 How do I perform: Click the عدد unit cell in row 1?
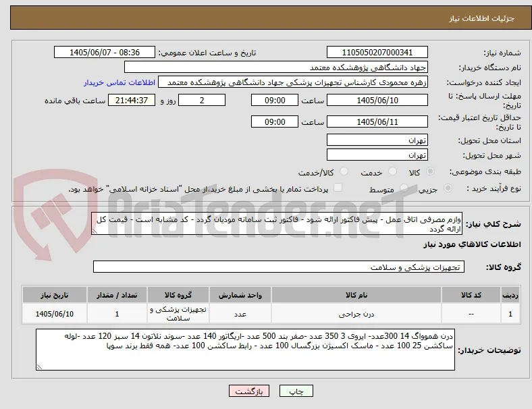click(x=240, y=314)
